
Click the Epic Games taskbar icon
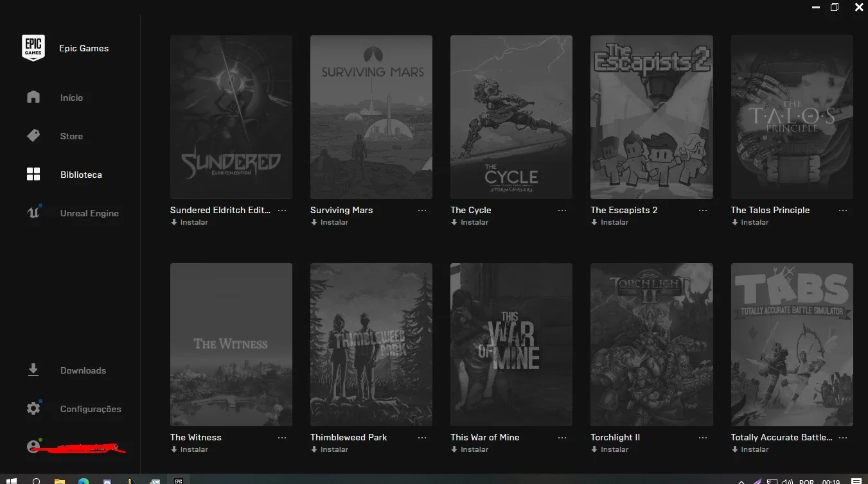179,480
